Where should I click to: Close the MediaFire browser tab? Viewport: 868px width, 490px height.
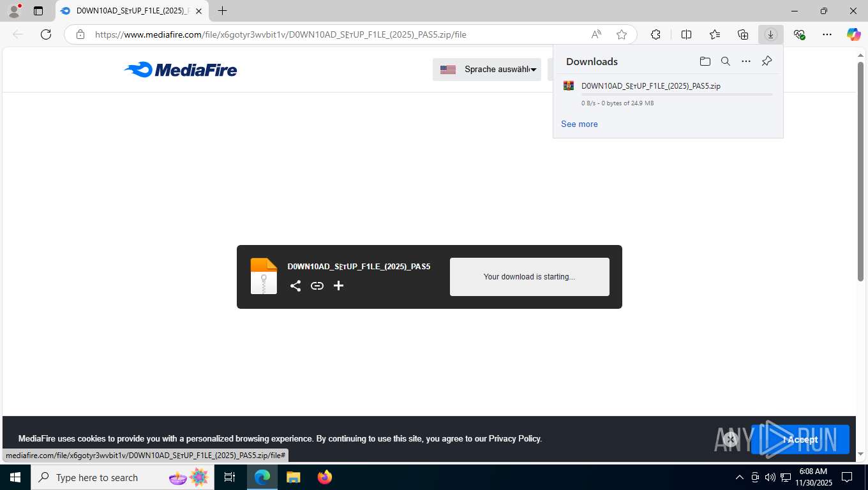click(199, 11)
